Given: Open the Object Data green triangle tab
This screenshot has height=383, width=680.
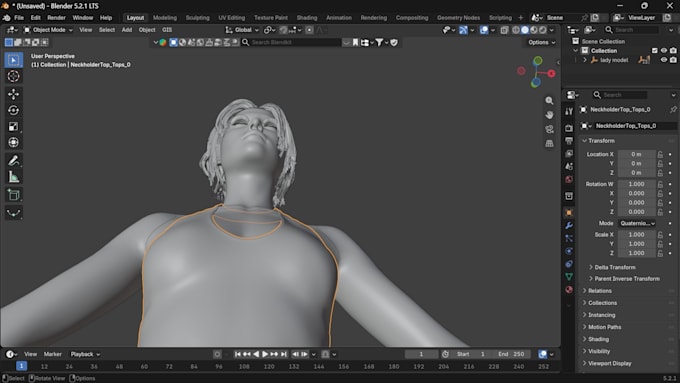Looking at the screenshot, I should (569, 277).
